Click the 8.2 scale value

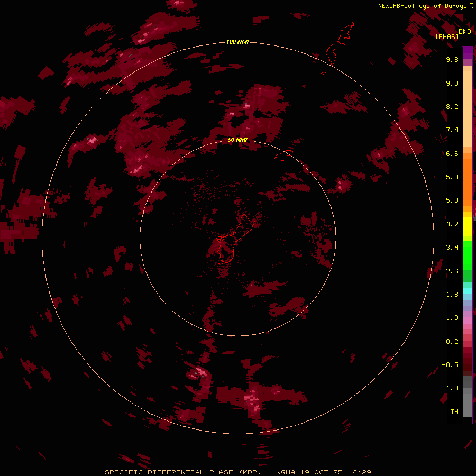[452, 106]
